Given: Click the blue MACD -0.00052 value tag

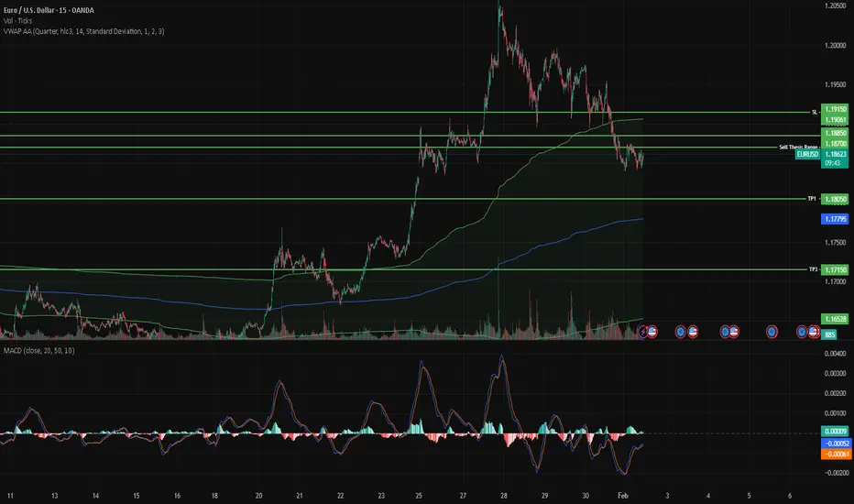Looking at the screenshot, I should pos(835,444).
